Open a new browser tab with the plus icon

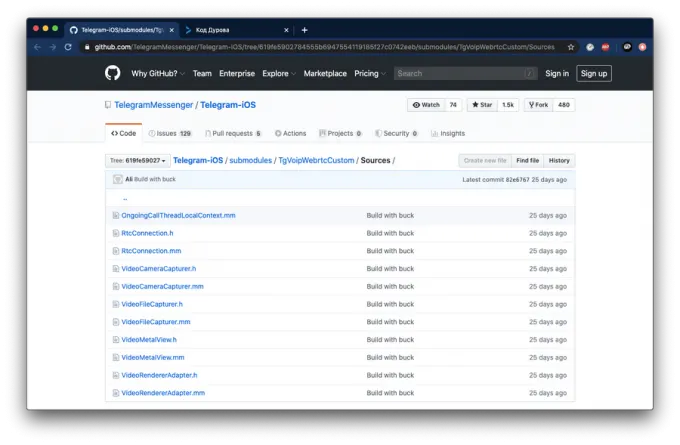pos(305,30)
